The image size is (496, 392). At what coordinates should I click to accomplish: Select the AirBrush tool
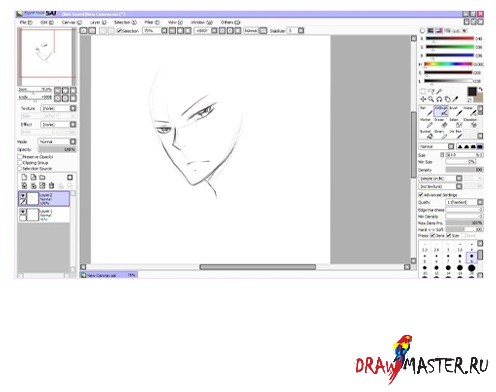441,111
